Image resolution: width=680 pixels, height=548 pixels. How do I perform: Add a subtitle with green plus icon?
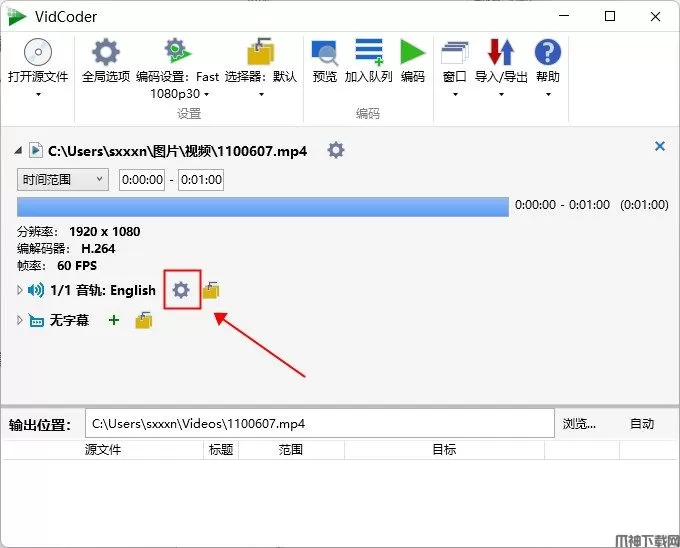[114, 320]
